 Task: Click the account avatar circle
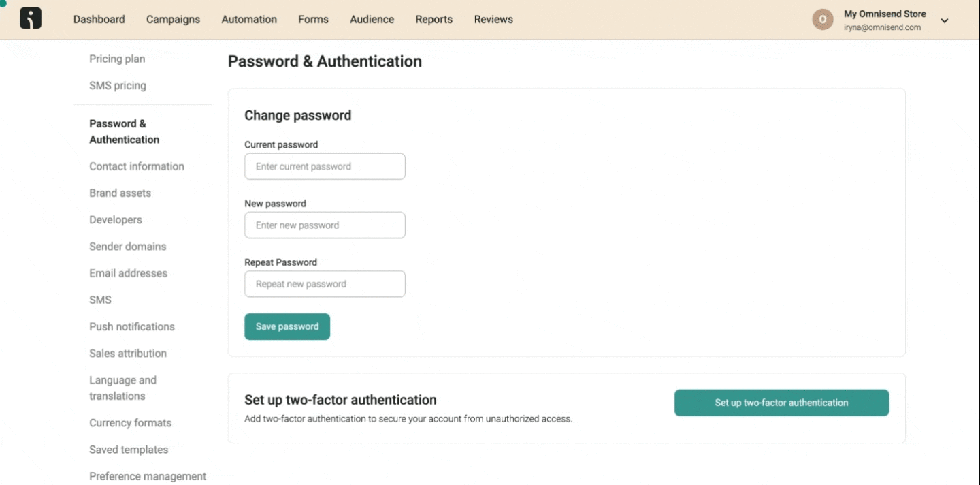823,19
